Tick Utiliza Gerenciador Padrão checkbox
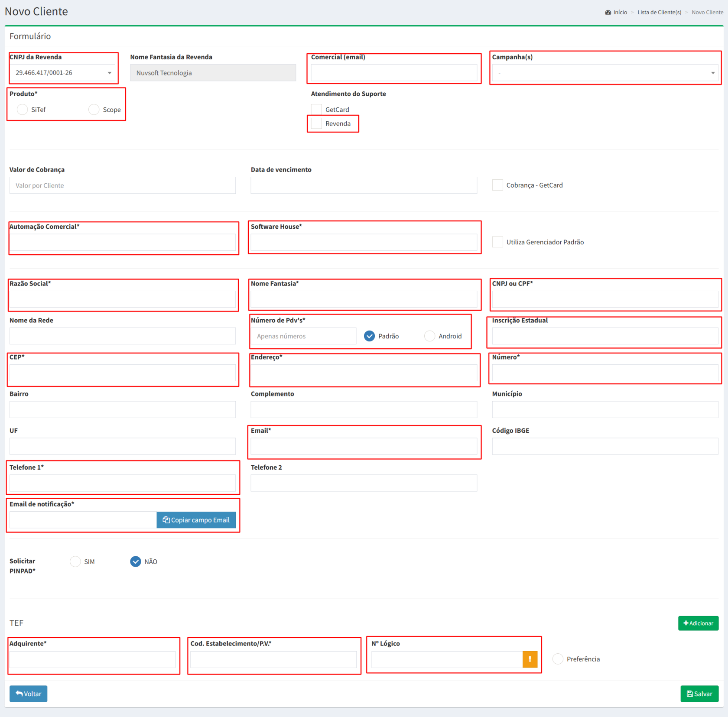The height and width of the screenshot is (717, 728). point(497,242)
